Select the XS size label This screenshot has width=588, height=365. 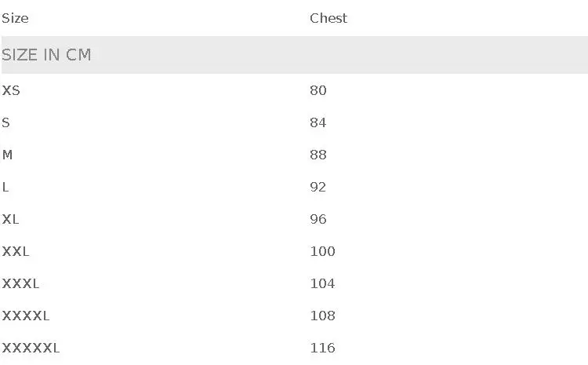click(11, 90)
